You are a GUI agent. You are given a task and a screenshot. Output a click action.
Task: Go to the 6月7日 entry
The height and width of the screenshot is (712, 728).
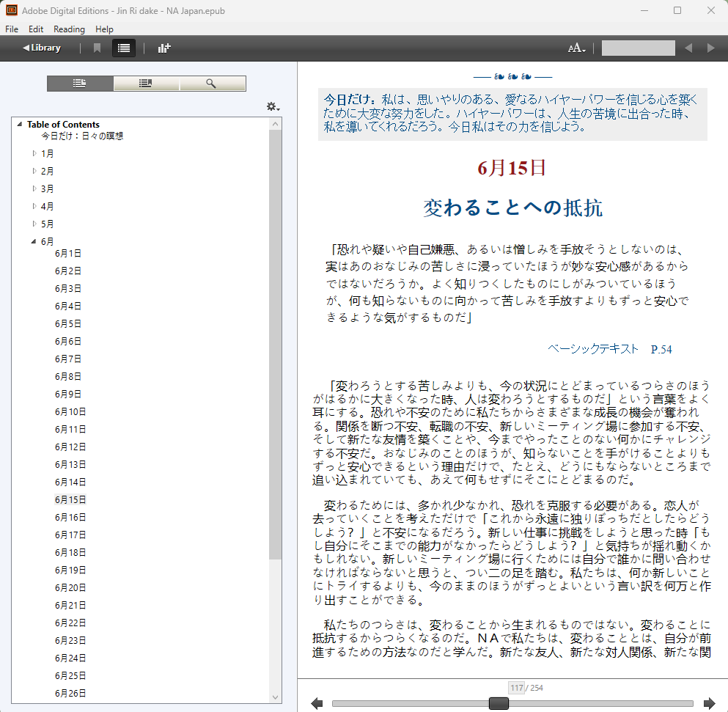[x=67, y=359]
